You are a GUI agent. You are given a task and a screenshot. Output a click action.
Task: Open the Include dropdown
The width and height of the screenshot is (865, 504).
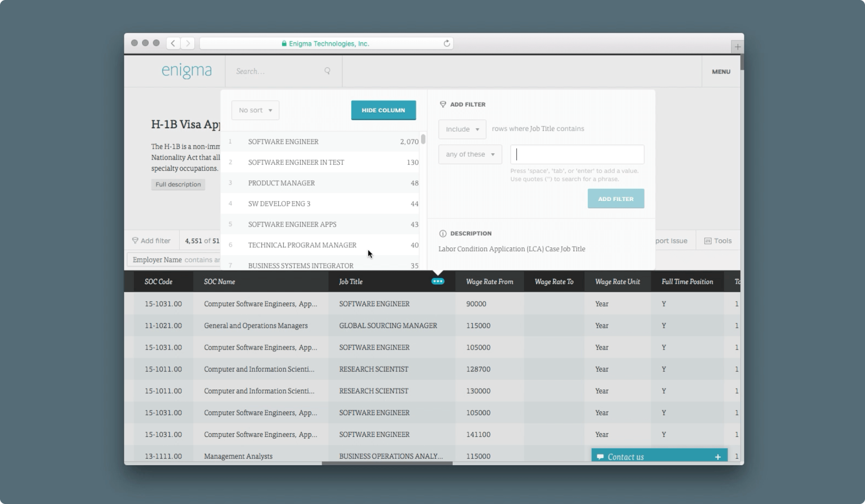click(x=462, y=129)
